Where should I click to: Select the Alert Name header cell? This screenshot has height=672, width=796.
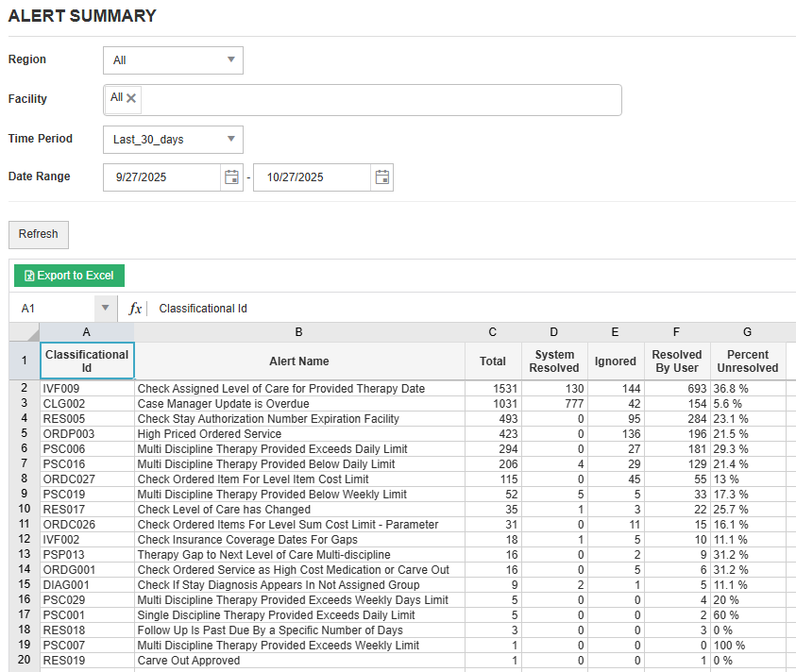[299, 361]
